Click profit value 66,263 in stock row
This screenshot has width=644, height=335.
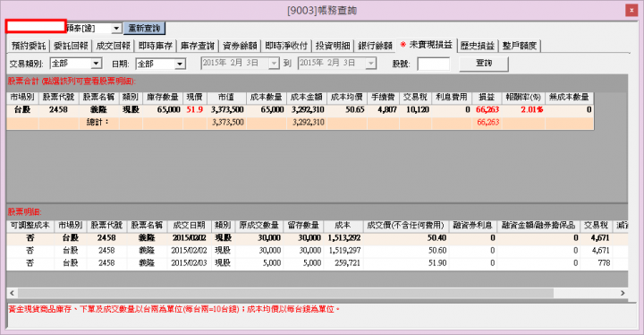[487, 110]
